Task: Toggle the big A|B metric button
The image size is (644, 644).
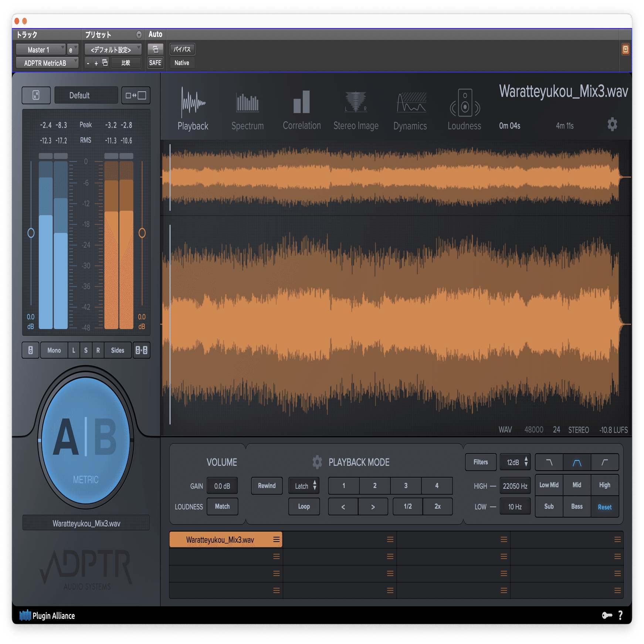Action: click(x=86, y=440)
